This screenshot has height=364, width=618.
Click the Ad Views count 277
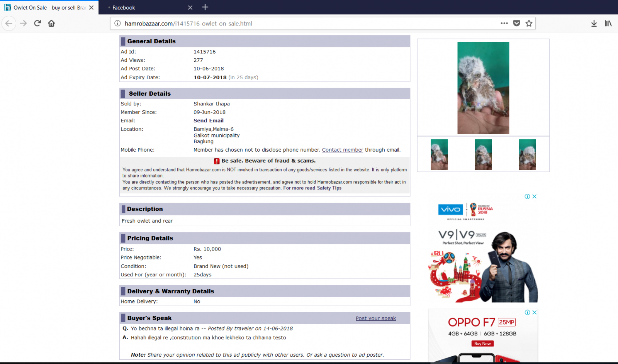198,60
